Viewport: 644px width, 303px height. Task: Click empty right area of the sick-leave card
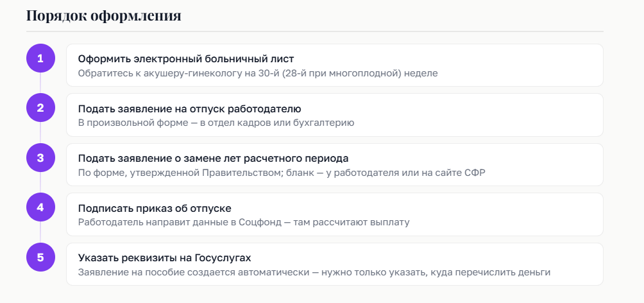[x=526, y=65]
